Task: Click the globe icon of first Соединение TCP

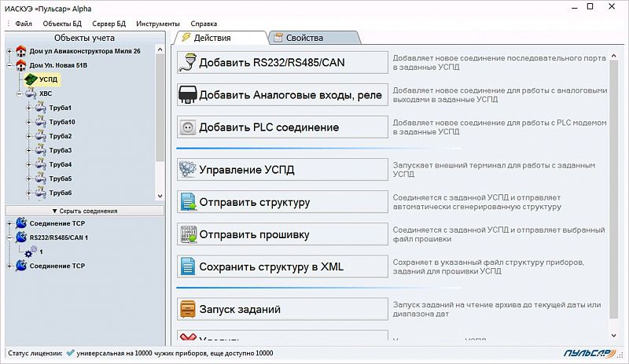Action: coord(21,223)
